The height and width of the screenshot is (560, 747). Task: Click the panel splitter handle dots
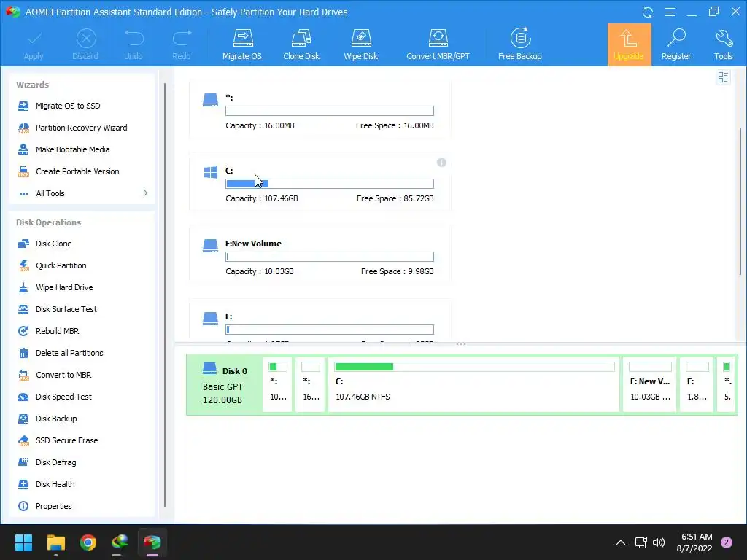tap(461, 344)
